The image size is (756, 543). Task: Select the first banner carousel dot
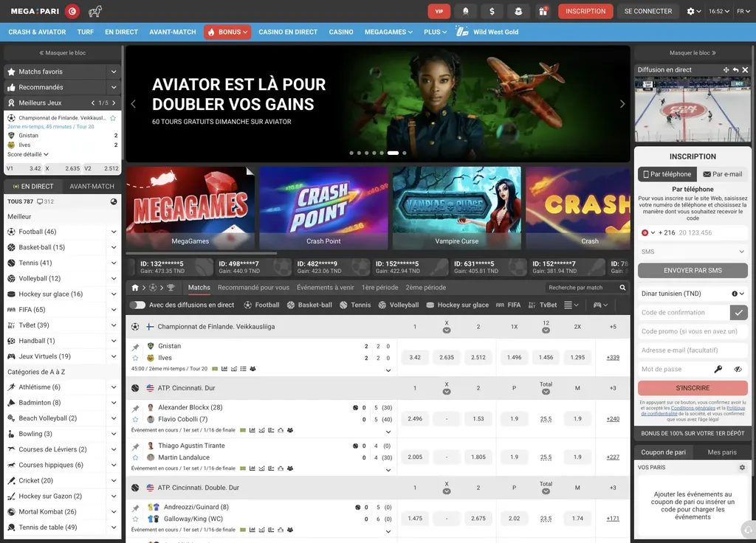click(351, 153)
